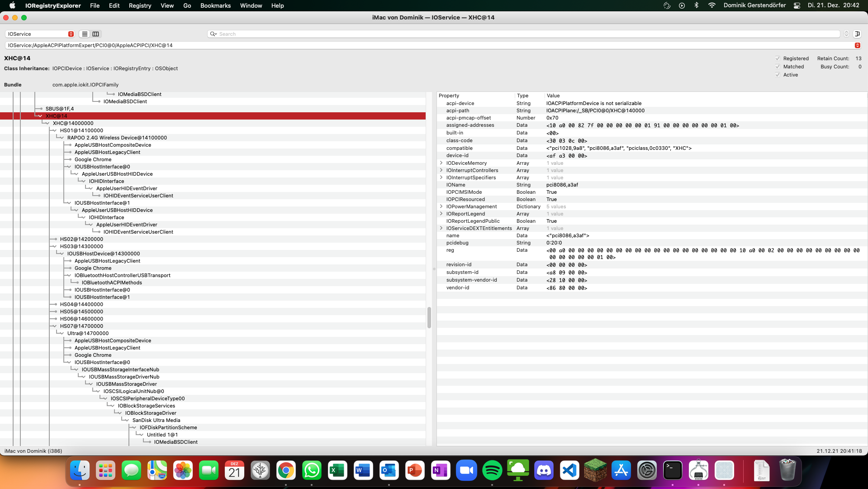Click the tree panel vertical scrollbar
The width and height of the screenshot is (868, 489).
click(429, 317)
